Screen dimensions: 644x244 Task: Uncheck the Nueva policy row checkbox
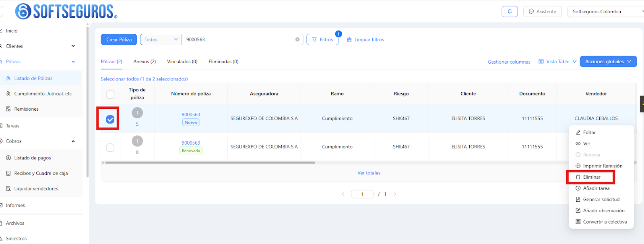coord(110,119)
